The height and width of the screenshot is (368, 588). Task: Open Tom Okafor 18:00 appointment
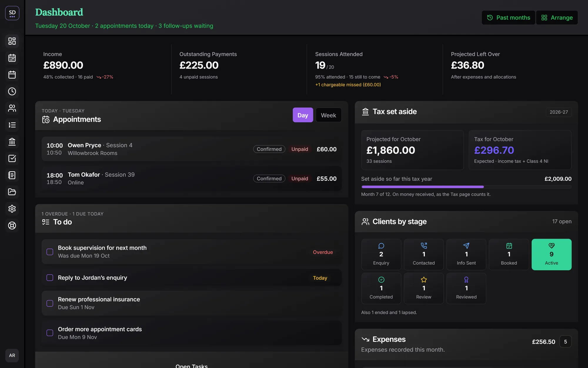[192, 178]
